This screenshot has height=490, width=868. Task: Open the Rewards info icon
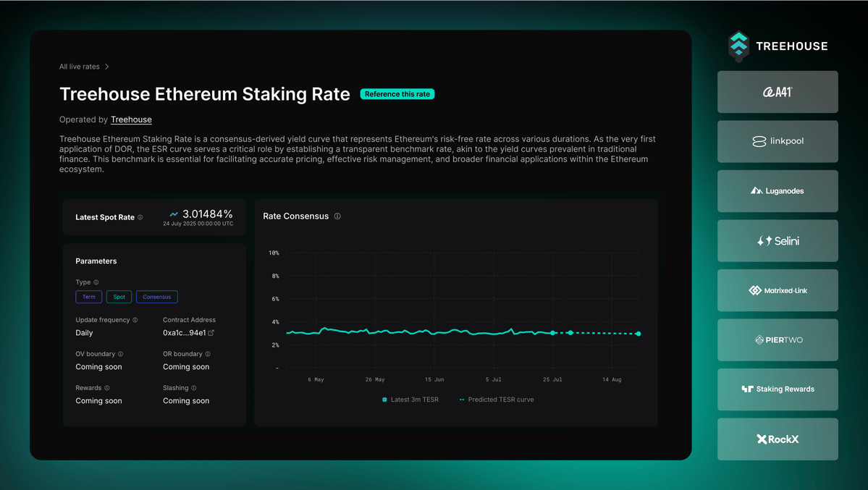click(x=107, y=388)
